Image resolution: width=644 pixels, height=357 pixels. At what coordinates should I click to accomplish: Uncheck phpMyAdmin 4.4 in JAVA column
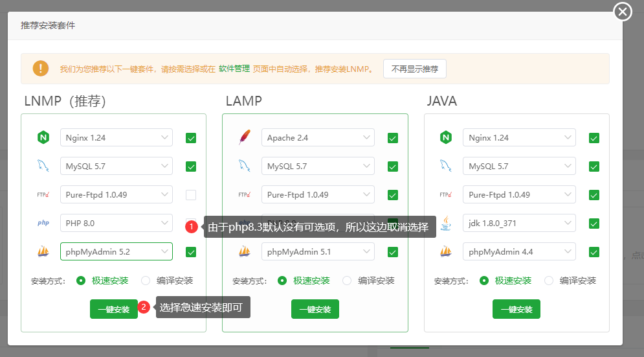tap(594, 251)
